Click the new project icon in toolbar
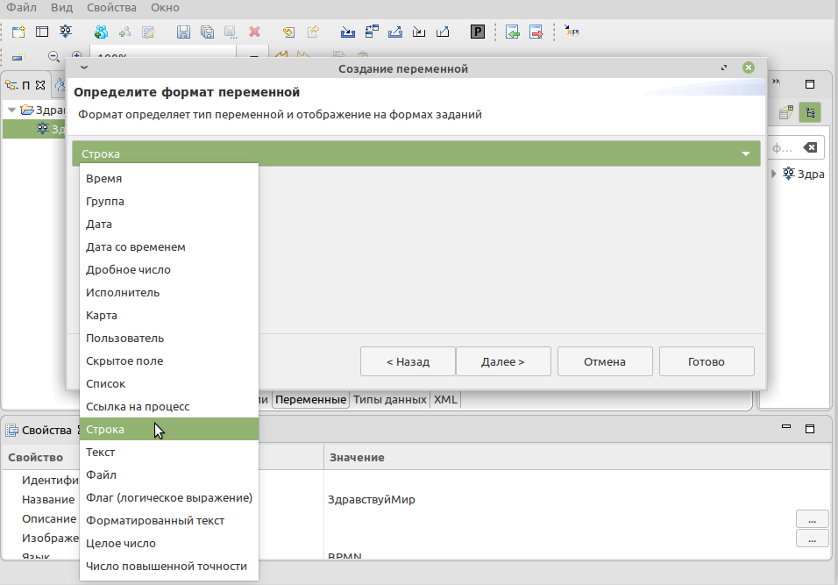This screenshot has width=838, height=585. click(18, 32)
